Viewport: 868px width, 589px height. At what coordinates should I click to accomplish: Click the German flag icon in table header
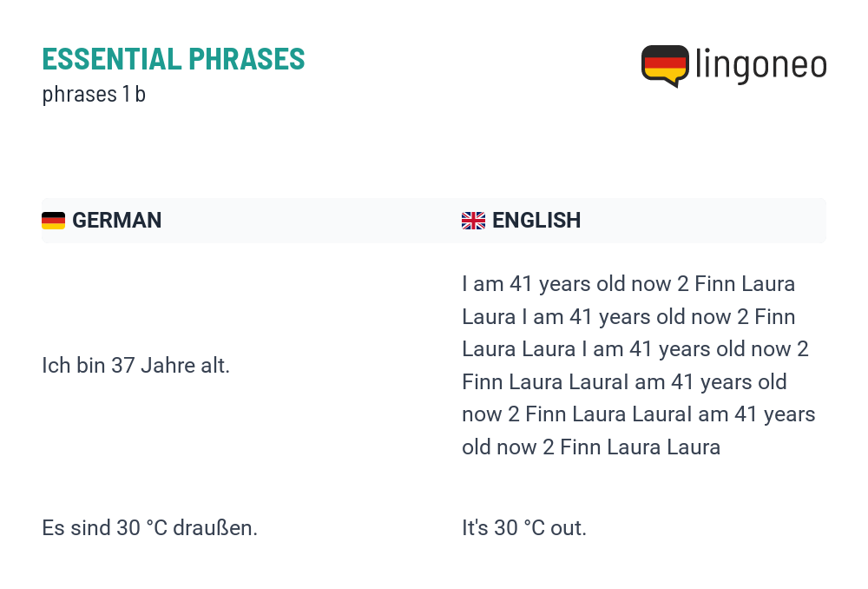tap(53, 221)
